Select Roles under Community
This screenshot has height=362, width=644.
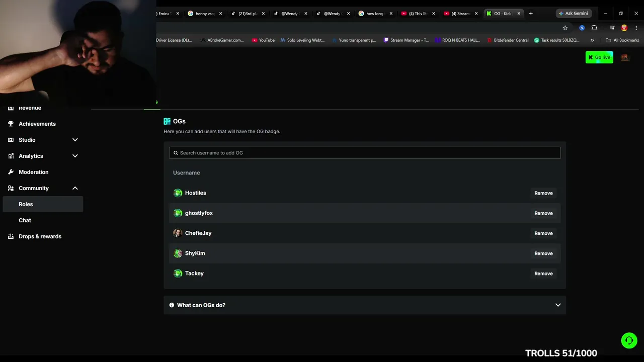tap(43, 204)
